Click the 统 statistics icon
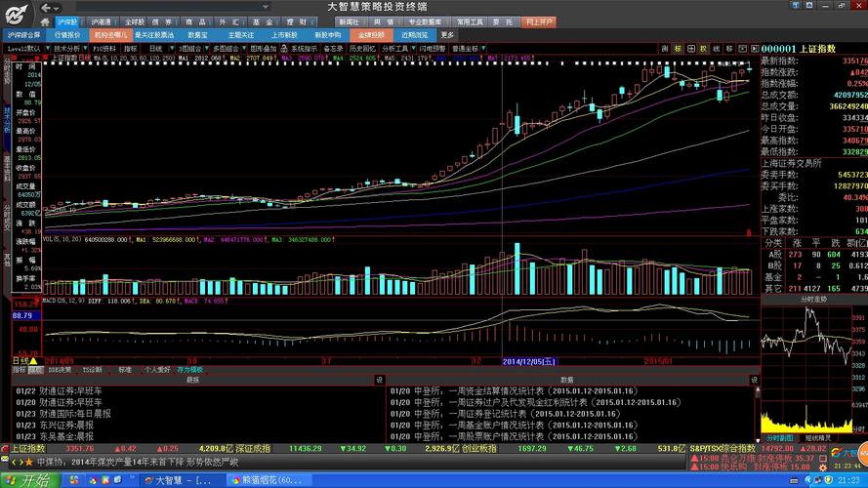Viewport: 868px width, 488px height. pos(717,49)
